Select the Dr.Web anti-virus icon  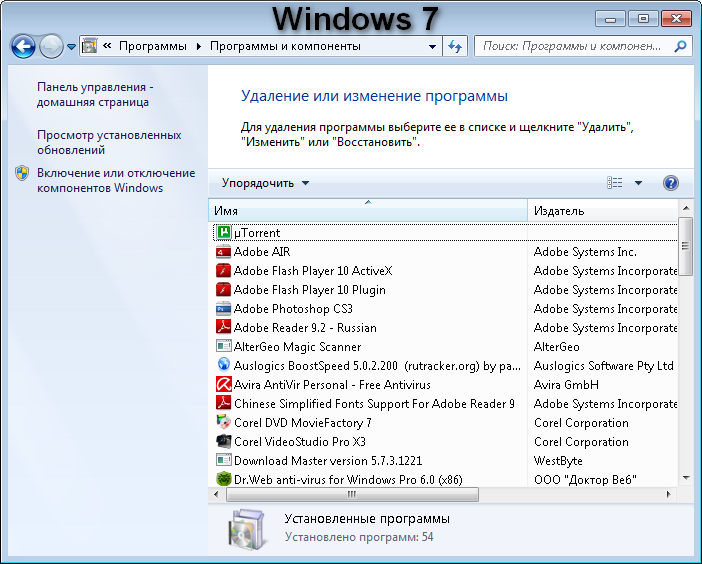(224, 480)
